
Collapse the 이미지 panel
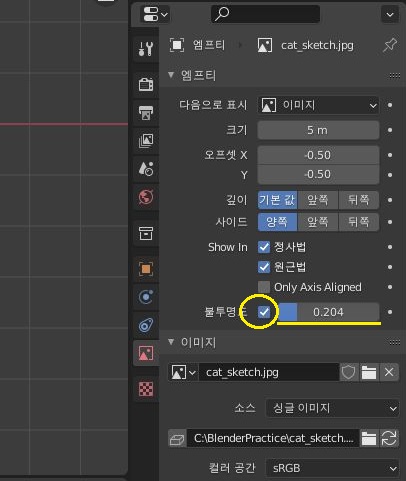coord(171,342)
